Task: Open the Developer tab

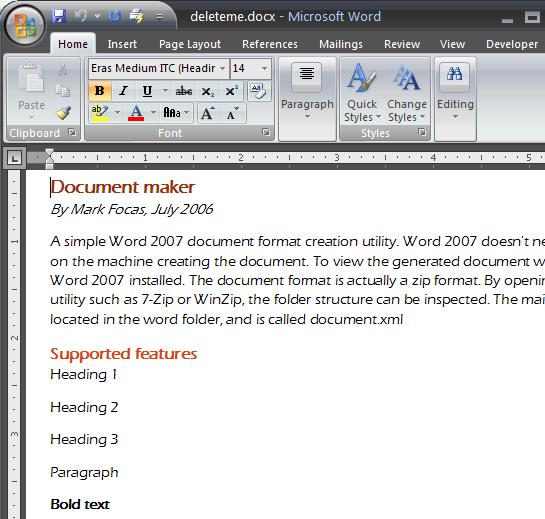Action: pyautogui.click(x=512, y=44)
